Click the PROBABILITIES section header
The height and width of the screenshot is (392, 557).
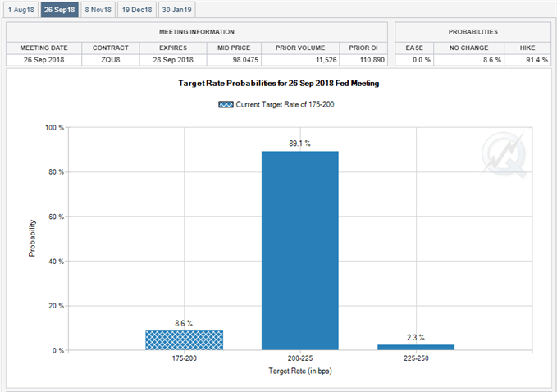(473, 32)
